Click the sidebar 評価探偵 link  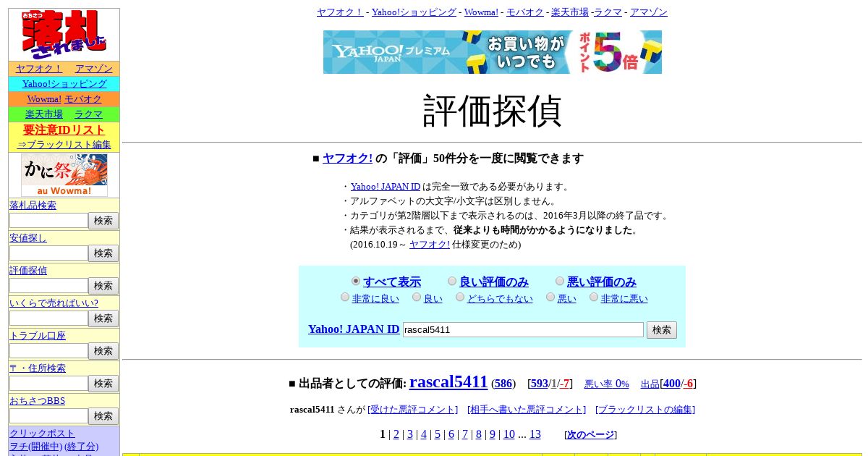tap(28, 271)
